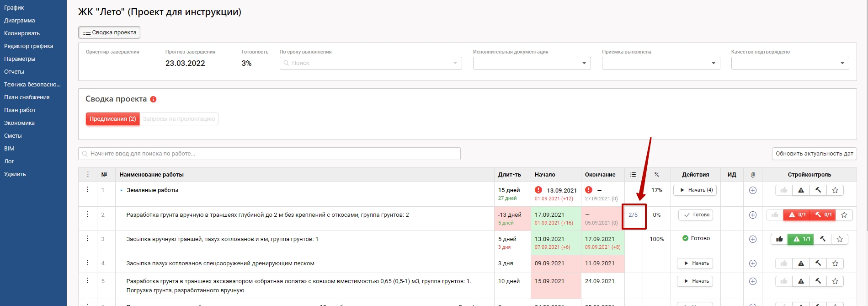Click the Начать (4) button in row 1
The height and width of the screenshot is (306, 868).
click(x=695, y=190)
